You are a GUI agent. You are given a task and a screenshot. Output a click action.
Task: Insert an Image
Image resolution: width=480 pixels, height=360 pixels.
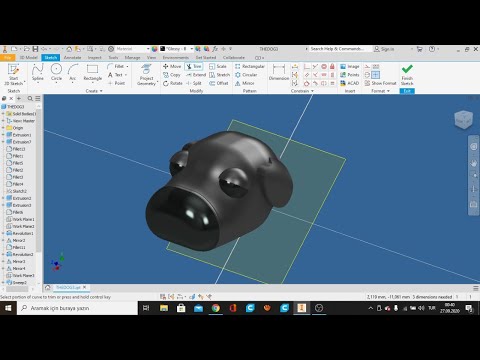349,66
